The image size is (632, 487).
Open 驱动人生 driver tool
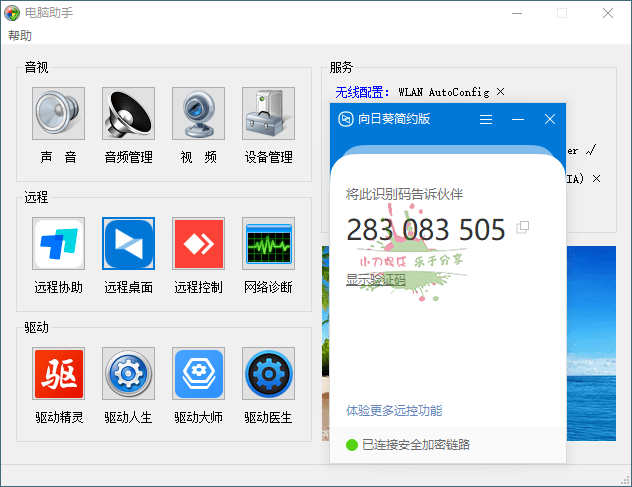(x=128, y=373)
